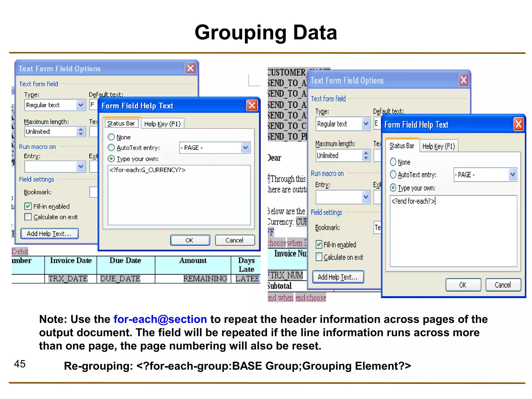Switch to Status Bar tab in right Help Text dialog
Viewport: 532px width, 399px height.
(402, 145)
